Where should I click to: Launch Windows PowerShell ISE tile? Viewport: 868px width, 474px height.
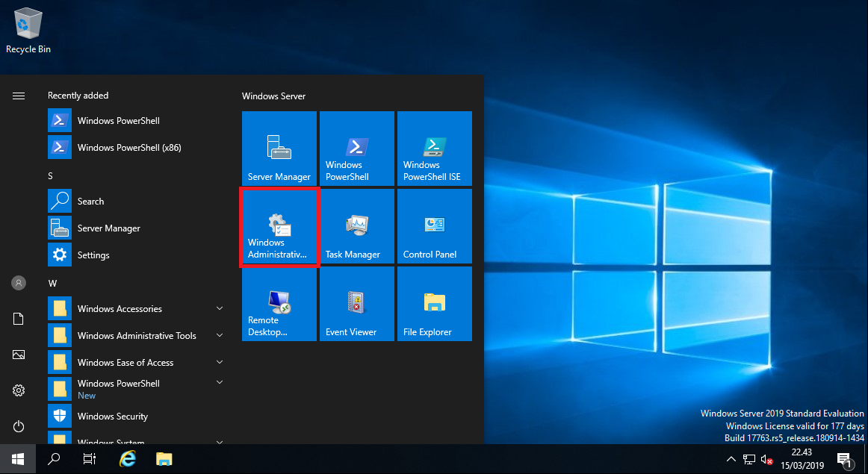(x=434, y=148)
